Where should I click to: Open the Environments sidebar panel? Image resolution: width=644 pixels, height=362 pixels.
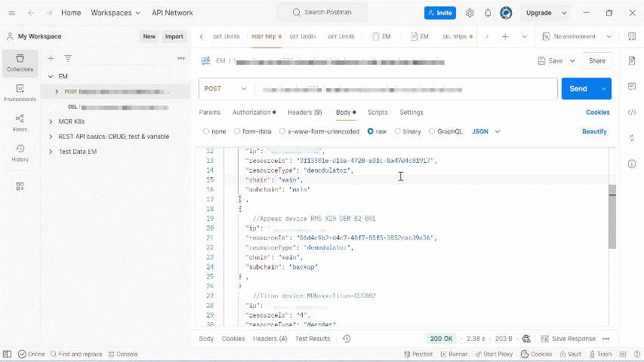20,94
